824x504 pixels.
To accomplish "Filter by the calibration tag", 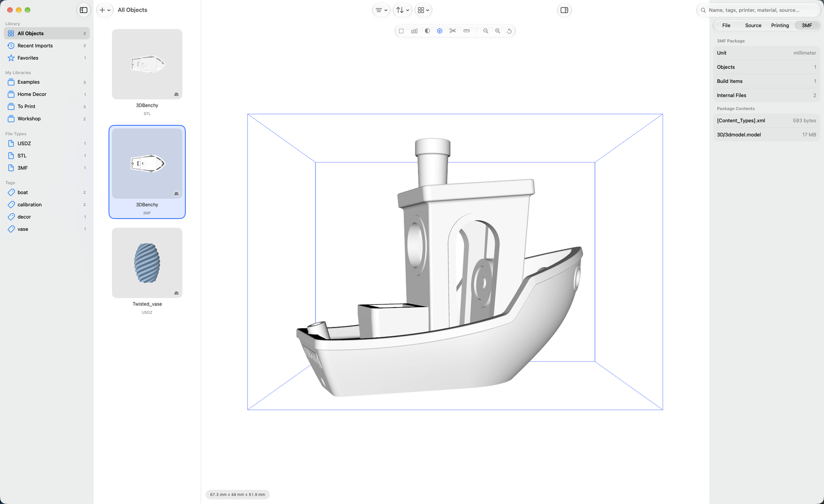I will pos(47,205).
